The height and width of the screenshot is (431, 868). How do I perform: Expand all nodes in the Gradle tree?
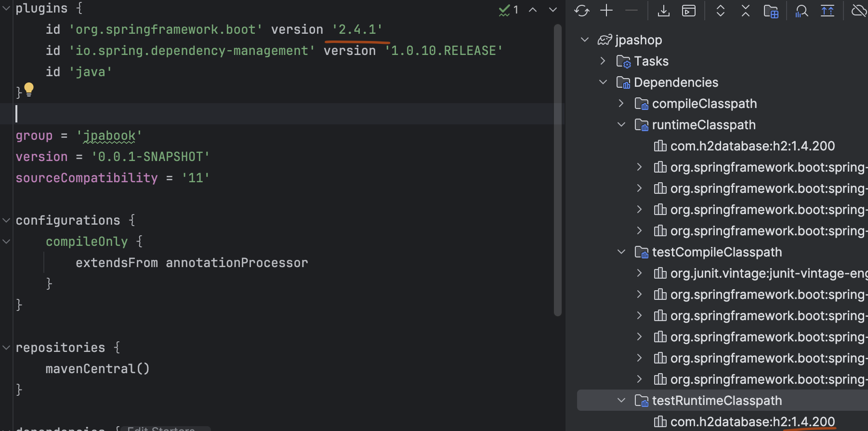721,11
